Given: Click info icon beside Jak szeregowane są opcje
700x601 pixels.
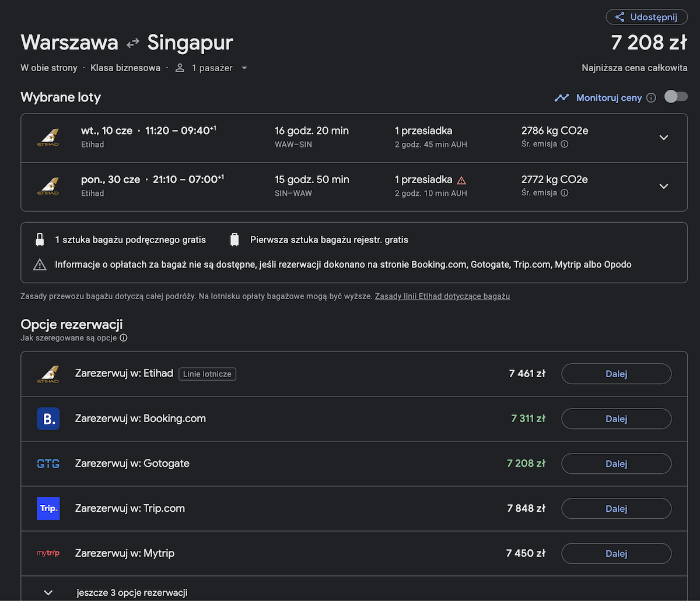Looking at the screenshot, I should tap(124, 338).
